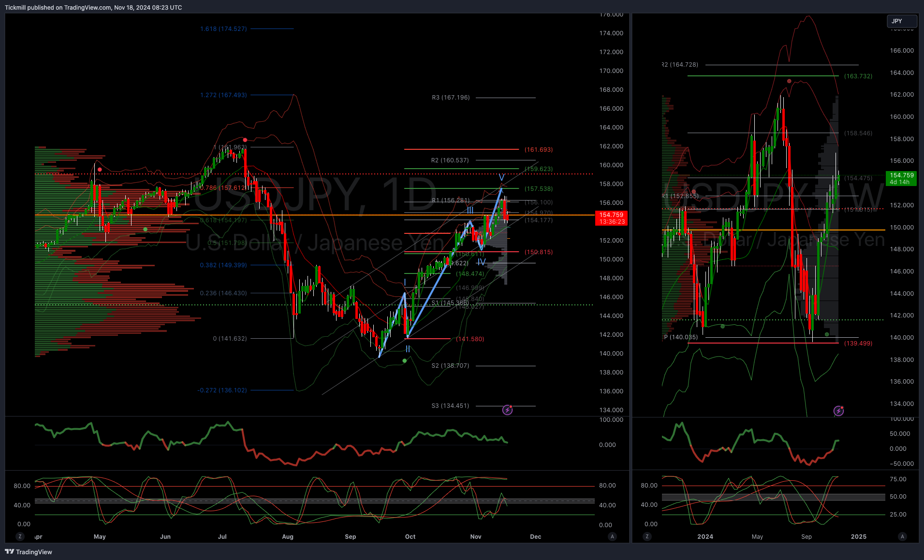Click the Jul label on the daily time axis
Screen dimensions: 924x560
point(222,537)
